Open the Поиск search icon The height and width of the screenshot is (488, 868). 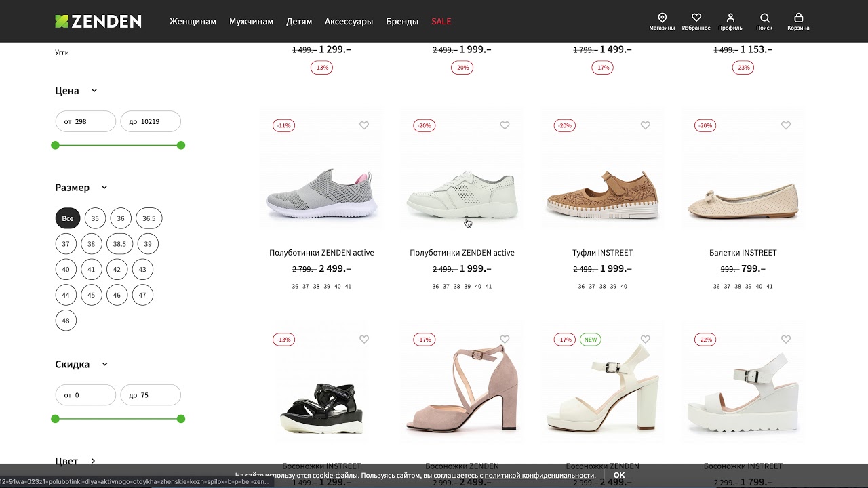click(x=764, y=22)
